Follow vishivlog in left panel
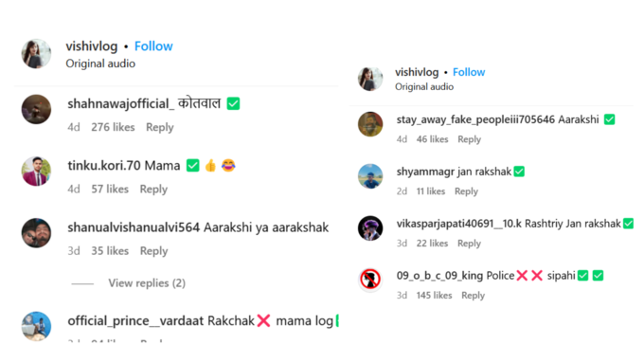The height and width of the screenshot is (363, 644). [x=153, y=46]
